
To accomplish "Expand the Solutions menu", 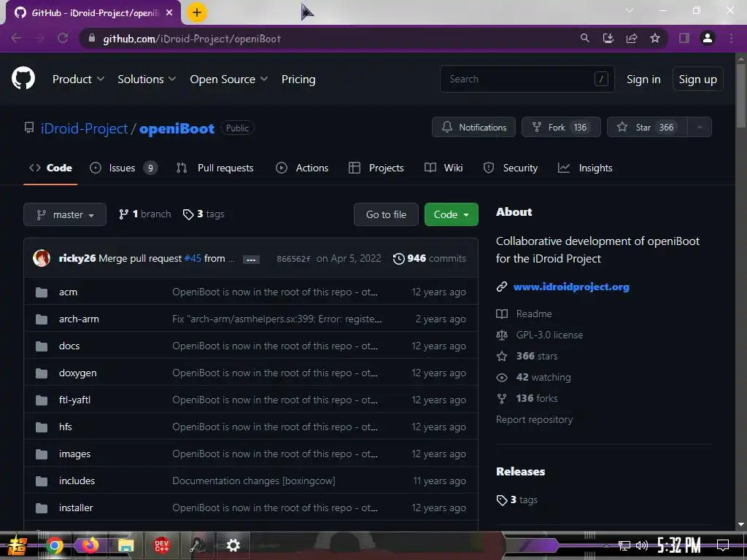I will click(147, 79).
